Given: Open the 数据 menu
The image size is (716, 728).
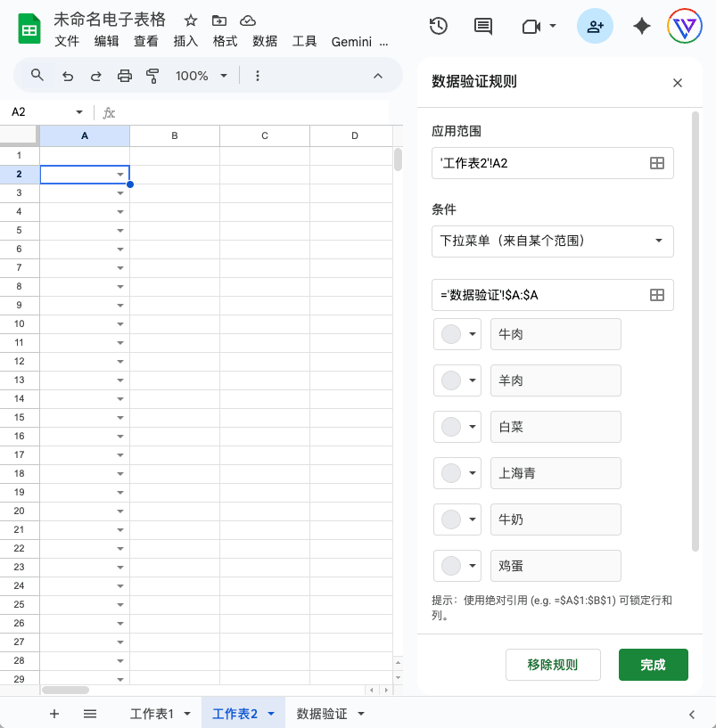Looking at the screenshot, I should tap(265, 41).
